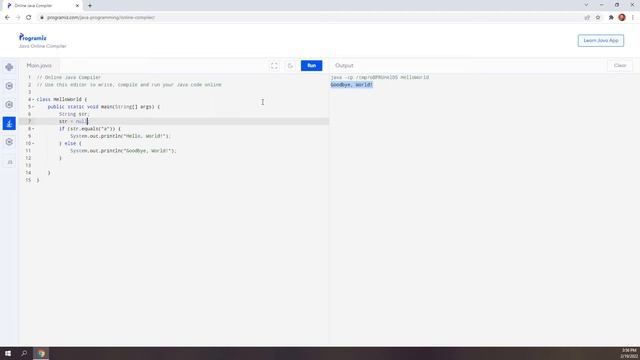Click the '// Online Java Compiler' comment line
640x360 pixels.
point(69,78)
